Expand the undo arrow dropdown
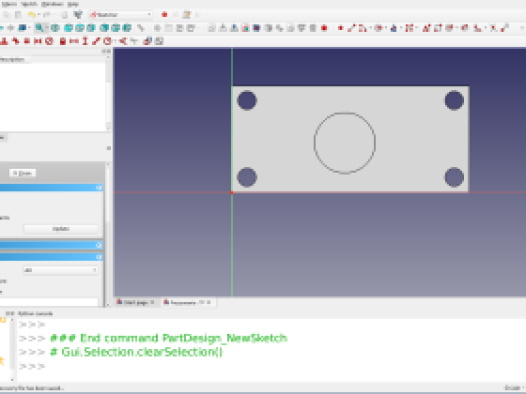Screen dimensions: 526x394 tap(39, 15)
